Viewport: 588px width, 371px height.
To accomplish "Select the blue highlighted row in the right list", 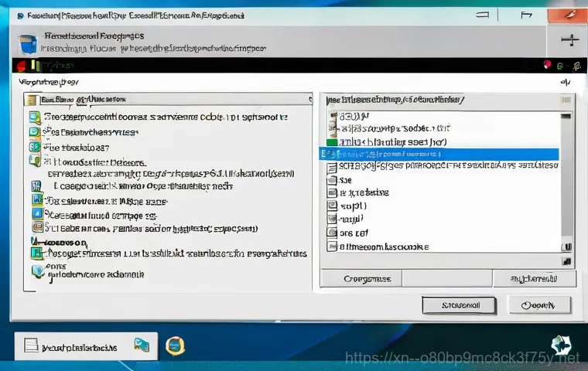I will tap(439, 154).
